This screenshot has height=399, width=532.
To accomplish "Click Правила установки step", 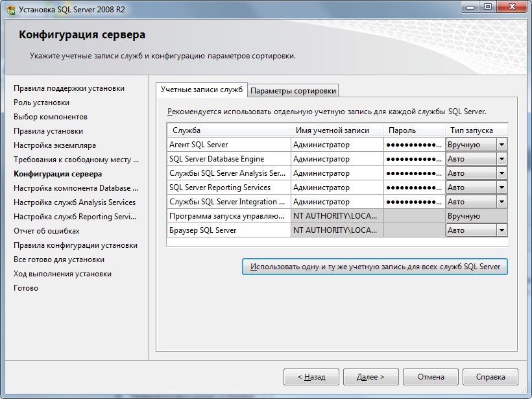I will (x=48, y=131).
